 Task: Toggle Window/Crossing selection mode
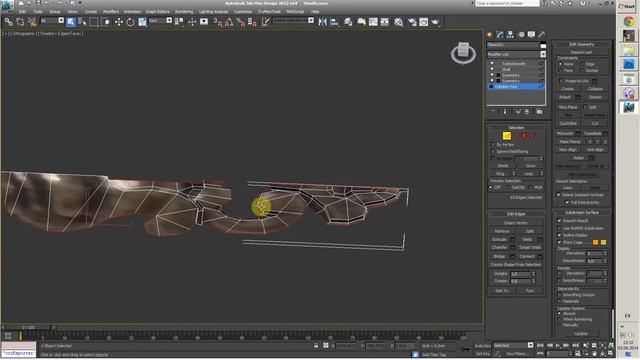[106, 22]
